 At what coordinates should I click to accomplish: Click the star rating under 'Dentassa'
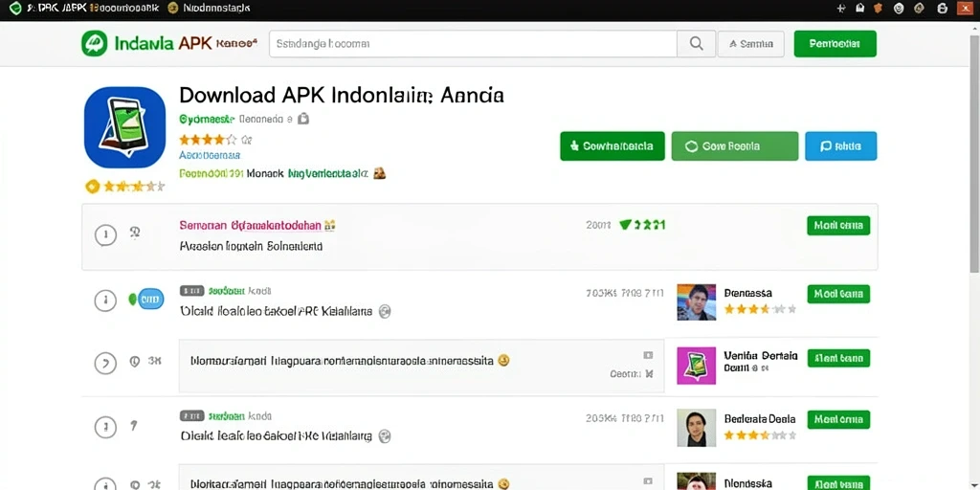click(x=760, y=309)
